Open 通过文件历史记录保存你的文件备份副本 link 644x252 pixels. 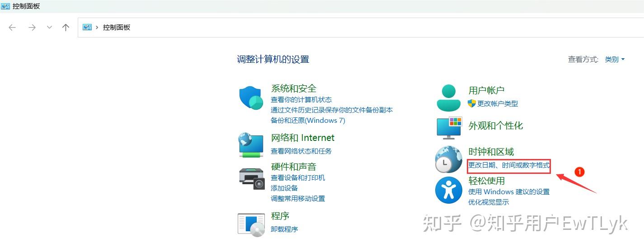[x=332, y=110]
